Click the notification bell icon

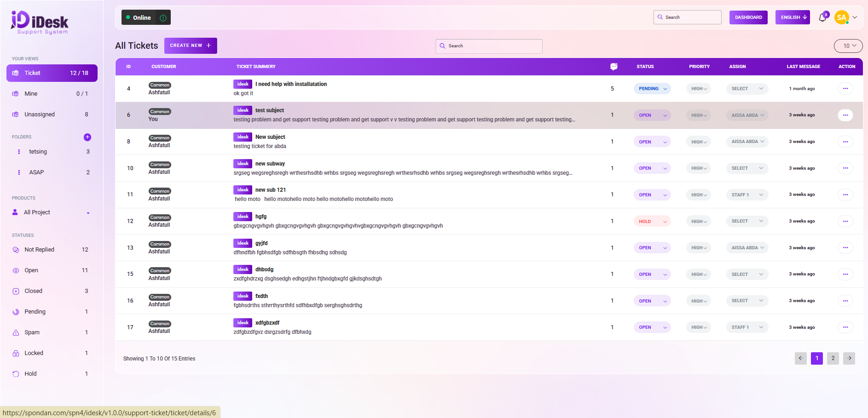(x=822, y=17)
